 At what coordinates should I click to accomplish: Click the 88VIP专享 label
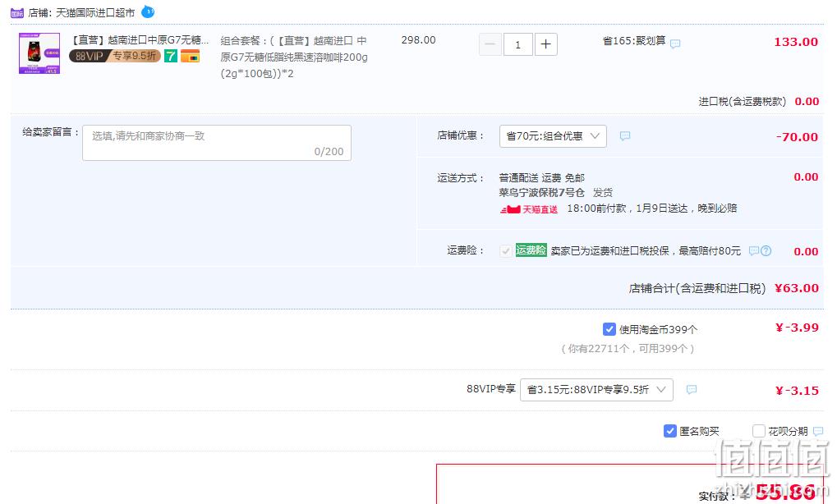(491, 389)
